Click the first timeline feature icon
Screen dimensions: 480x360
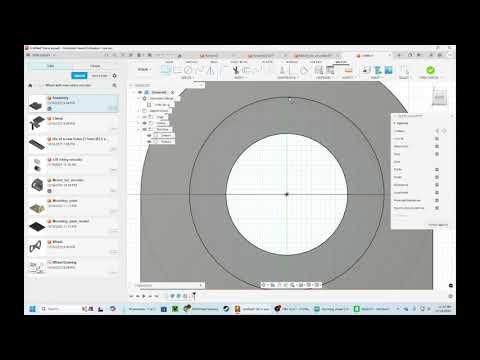click(x=172, y=296)
